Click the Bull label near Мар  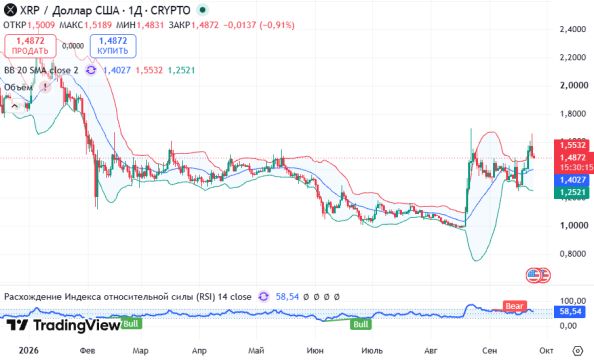coord(131,324)
